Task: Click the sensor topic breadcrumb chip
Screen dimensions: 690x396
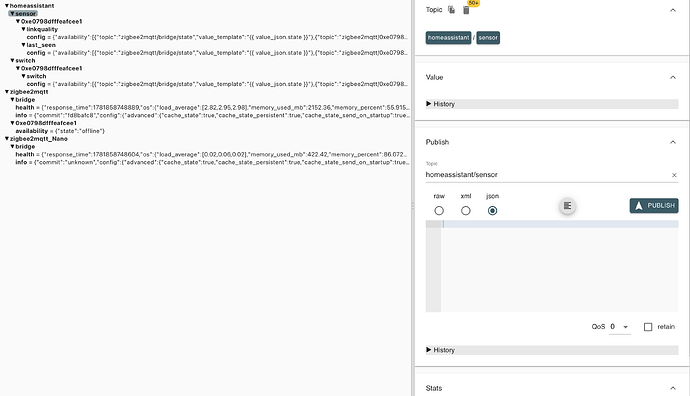Action: tap(488, 38)
